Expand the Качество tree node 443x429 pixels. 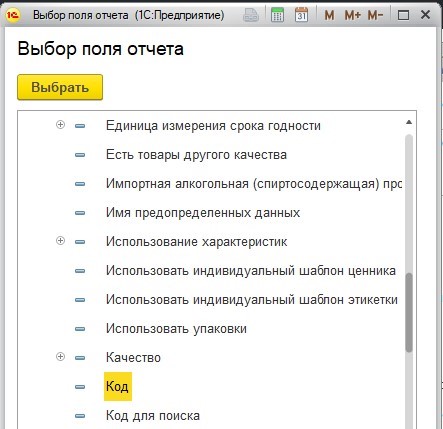(60, 357)
